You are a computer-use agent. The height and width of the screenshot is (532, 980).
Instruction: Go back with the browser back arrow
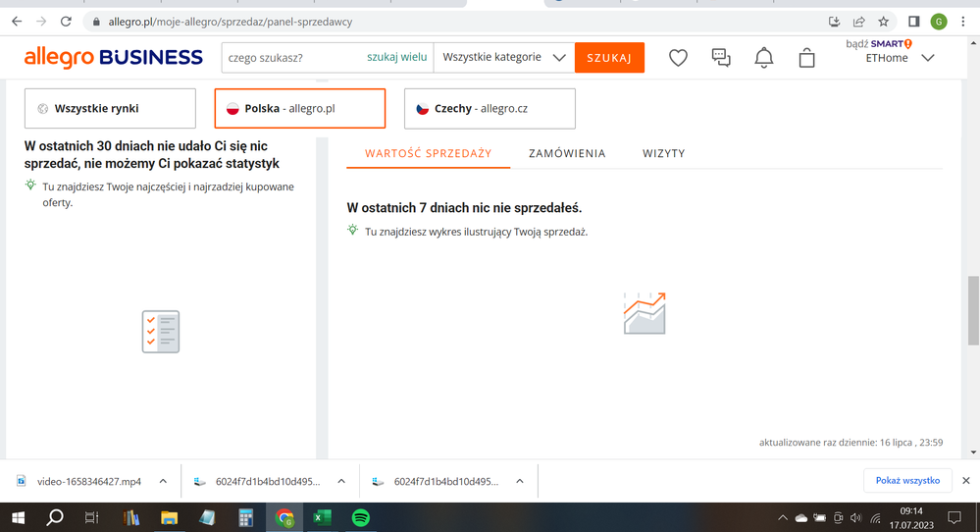click(17, 22)
